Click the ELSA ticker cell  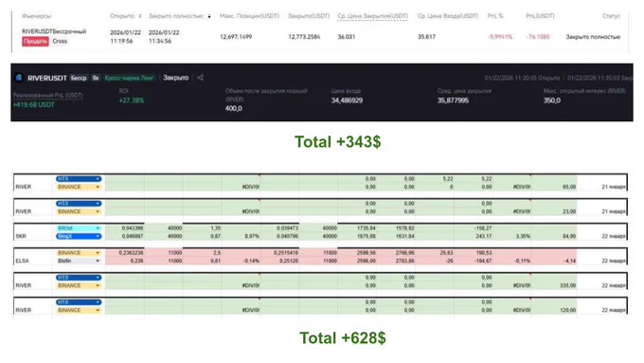[22, 261]
